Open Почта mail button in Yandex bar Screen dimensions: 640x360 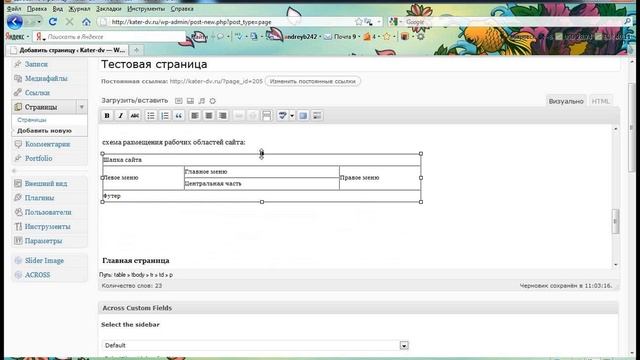coord(341,37)
